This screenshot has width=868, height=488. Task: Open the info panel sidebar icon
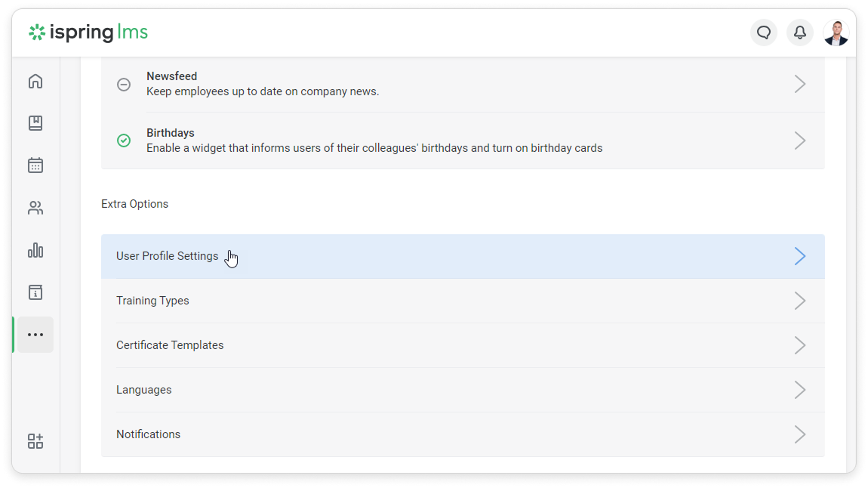coord(35,292)
